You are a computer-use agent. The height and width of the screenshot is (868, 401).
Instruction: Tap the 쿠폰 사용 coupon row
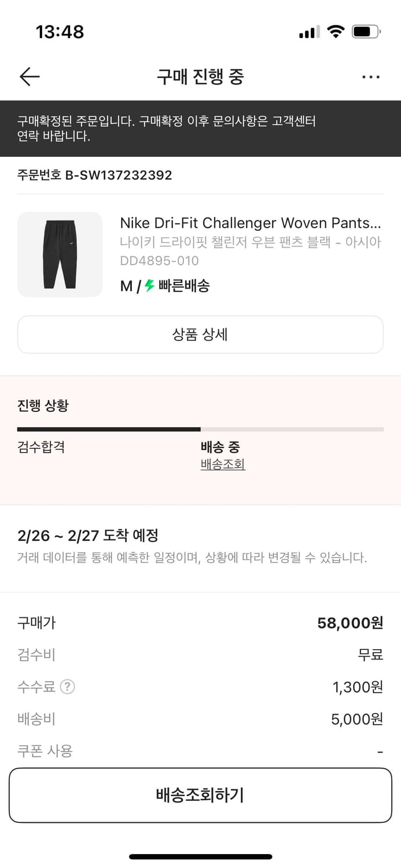point(45,751)
